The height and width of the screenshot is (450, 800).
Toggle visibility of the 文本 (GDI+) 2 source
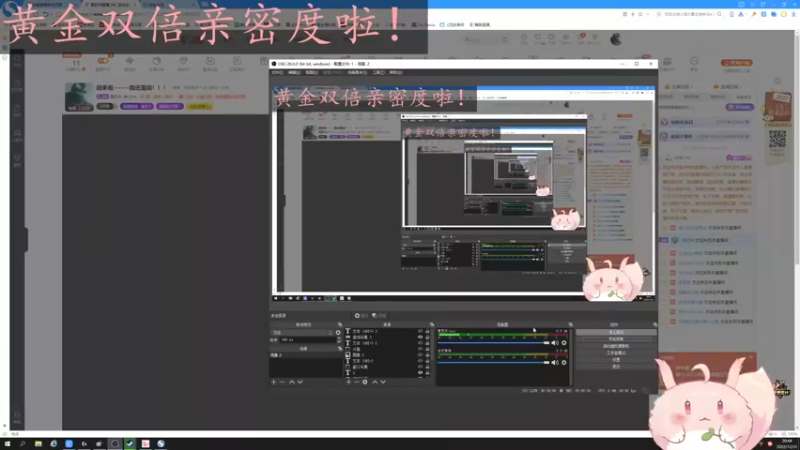point(420,343)
